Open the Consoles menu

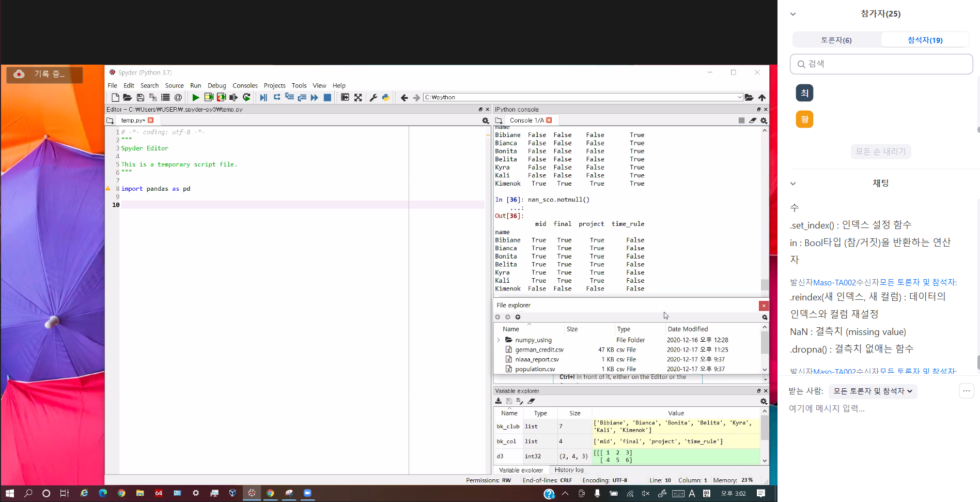[x=245, y=85]
